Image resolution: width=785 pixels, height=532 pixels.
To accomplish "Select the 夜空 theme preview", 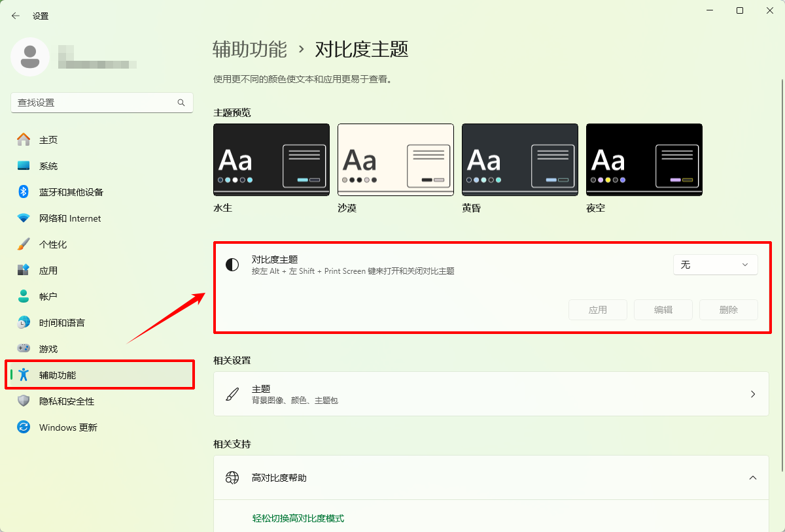I will tap(644, 159).
